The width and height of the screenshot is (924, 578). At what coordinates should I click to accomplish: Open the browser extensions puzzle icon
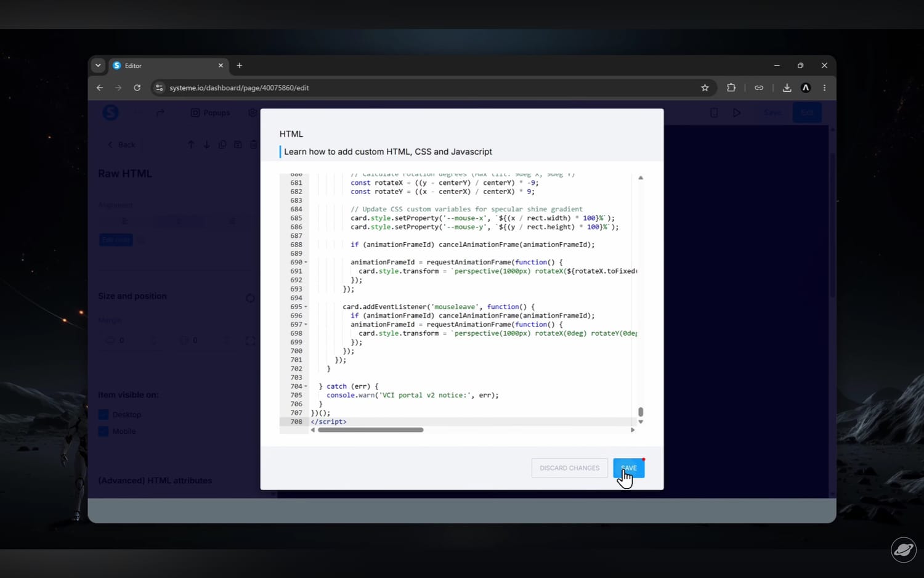[731, 88]
